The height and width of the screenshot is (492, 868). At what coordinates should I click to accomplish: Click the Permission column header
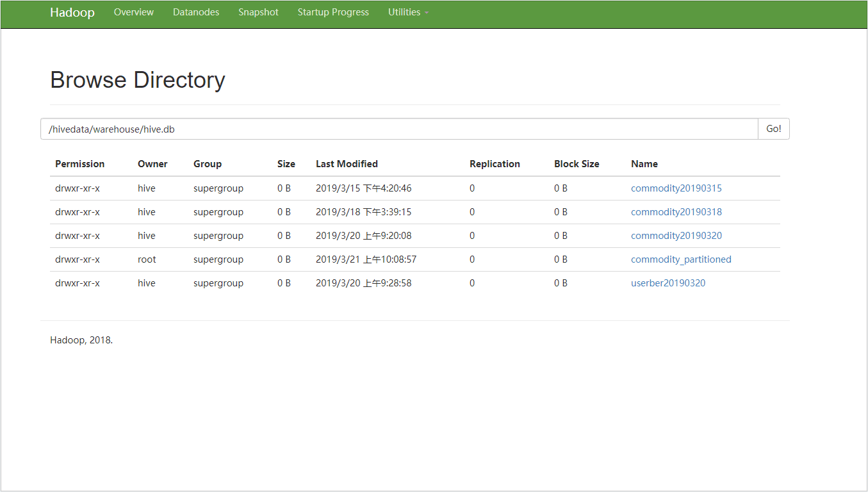[x=79, y=163]
